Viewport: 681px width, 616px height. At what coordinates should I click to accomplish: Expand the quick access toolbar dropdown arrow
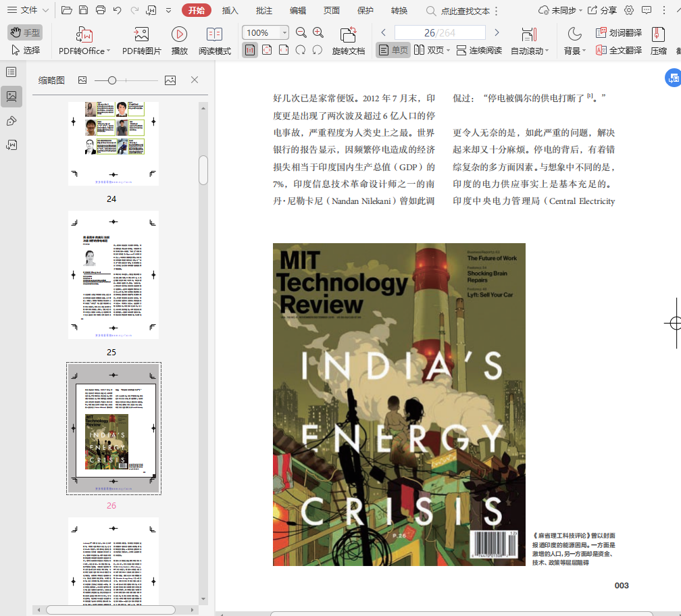point(168,10)
